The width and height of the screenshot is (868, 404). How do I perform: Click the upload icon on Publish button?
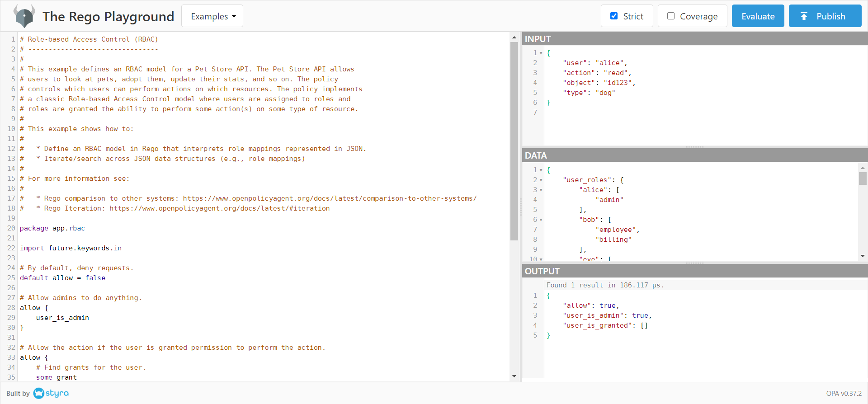804,16
